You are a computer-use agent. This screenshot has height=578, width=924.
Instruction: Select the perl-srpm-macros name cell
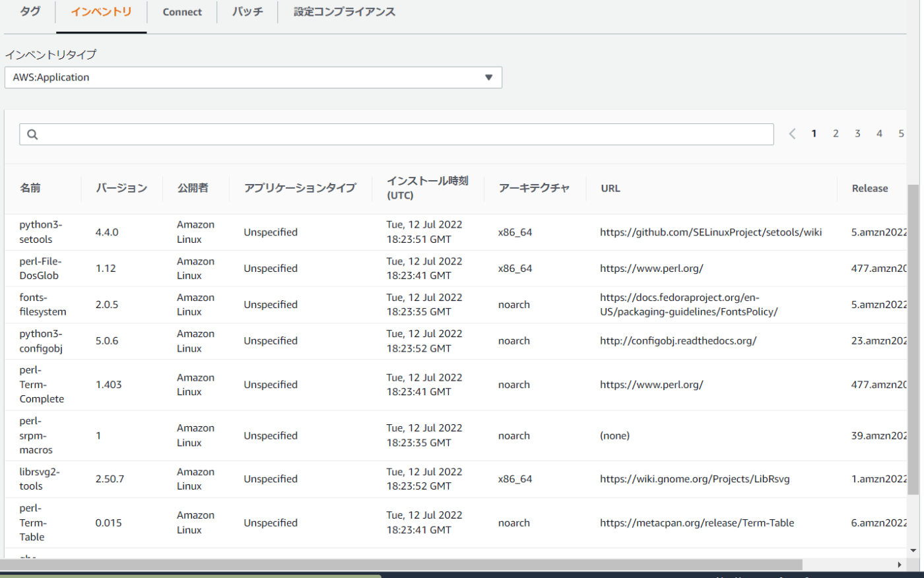[x=36, y=435]
